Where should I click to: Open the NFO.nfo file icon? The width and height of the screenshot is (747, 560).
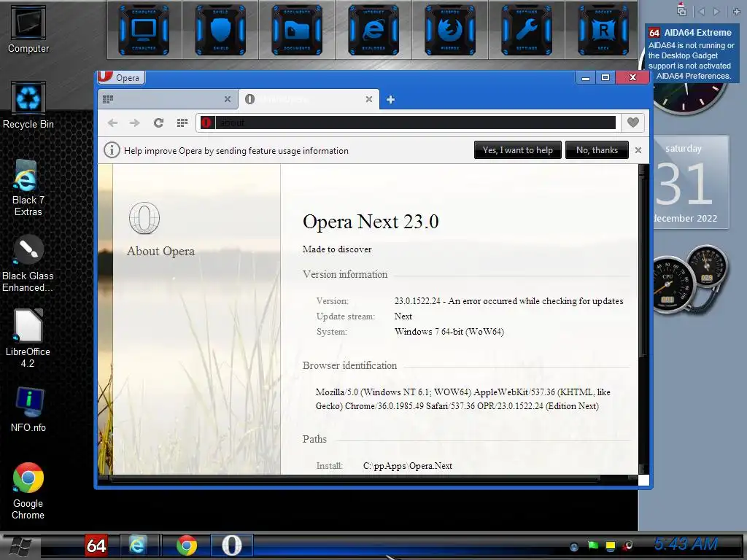click(28, 410)
